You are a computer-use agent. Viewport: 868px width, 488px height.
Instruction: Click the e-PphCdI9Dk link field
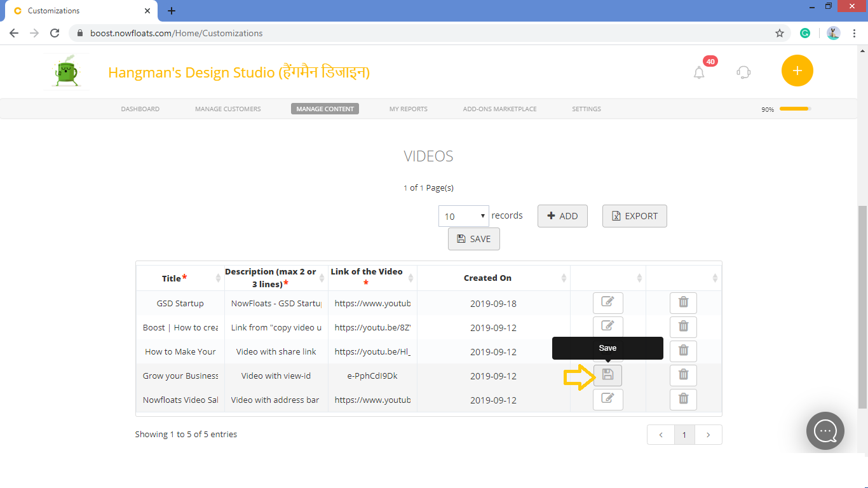[x=372, y=376]
